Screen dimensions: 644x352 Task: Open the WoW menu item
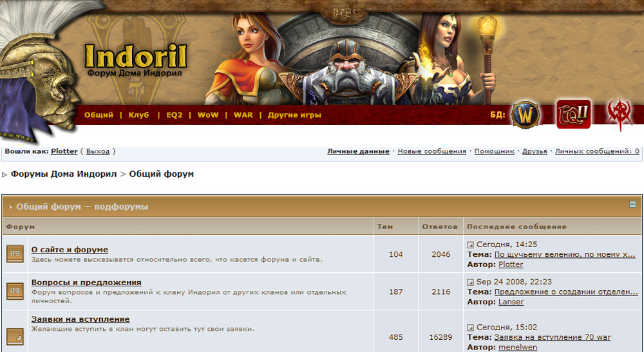click(x=208, y=115)
